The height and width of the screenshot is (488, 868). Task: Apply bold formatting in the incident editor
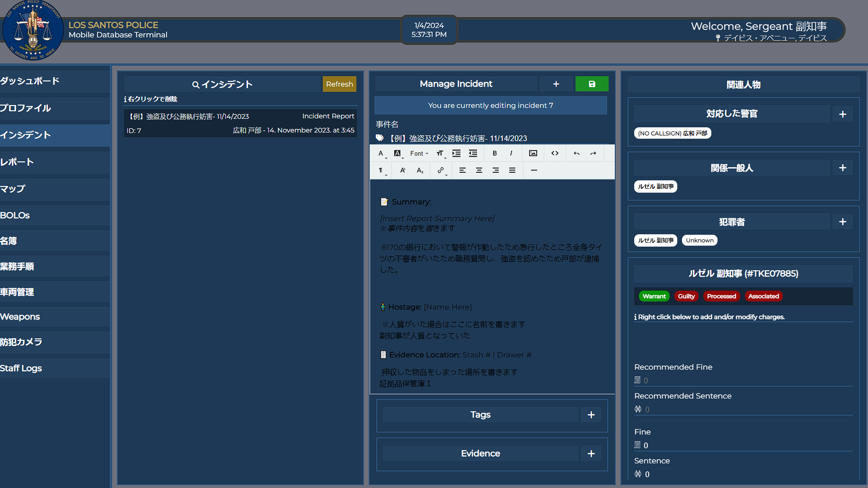coord(495,153)
